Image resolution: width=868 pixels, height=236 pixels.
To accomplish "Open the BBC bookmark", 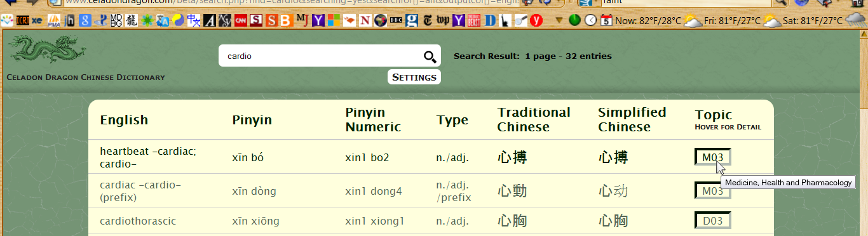I will [396, 20].
